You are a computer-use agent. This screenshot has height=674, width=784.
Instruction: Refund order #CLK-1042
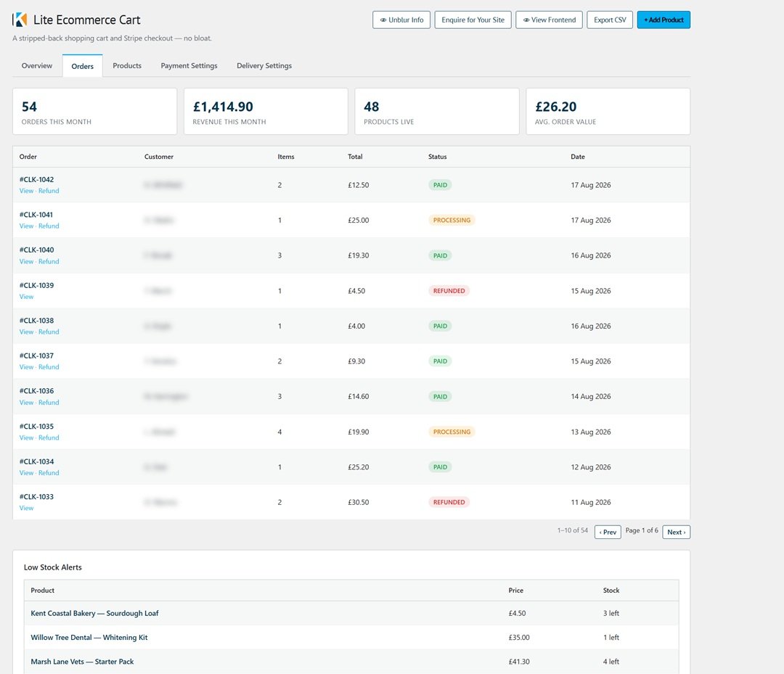(x=49, y=191)
